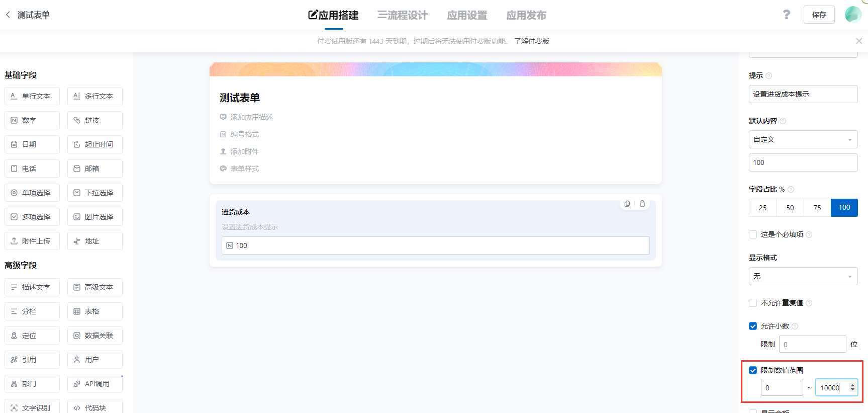Add an email field (邮箱)
The width and height of the screenshot is (868, 413).
(95, 169)
